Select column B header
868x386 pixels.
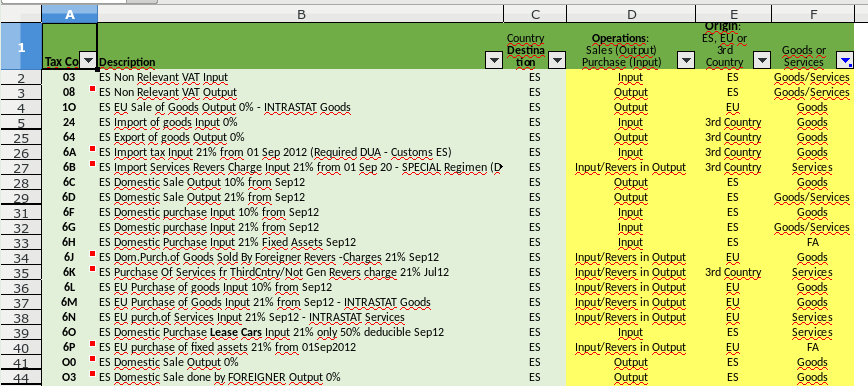coord(301,14)
